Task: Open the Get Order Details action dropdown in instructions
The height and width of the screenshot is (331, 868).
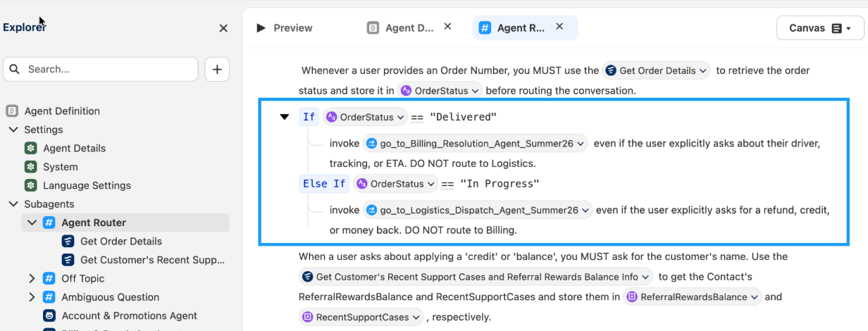Action: 656,70
